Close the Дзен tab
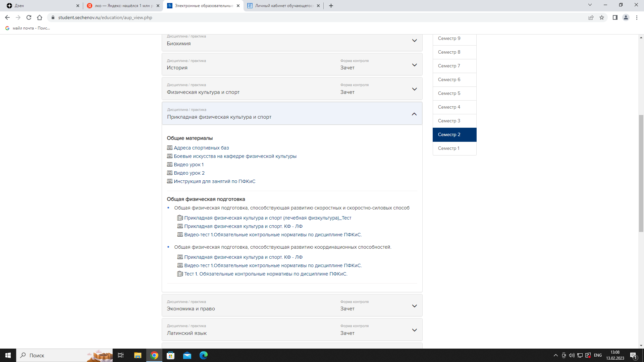The width and height of the screenshot is (644, 362). pyautogui.click(x=78, y=6)
